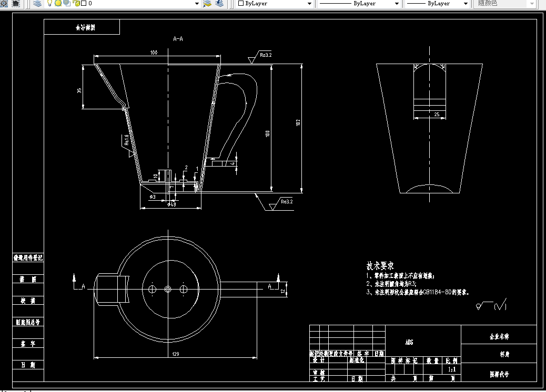This screenshot has height=392, width=546.
Task: Select the vertical 35 dimension text
Action: point(79,90)
